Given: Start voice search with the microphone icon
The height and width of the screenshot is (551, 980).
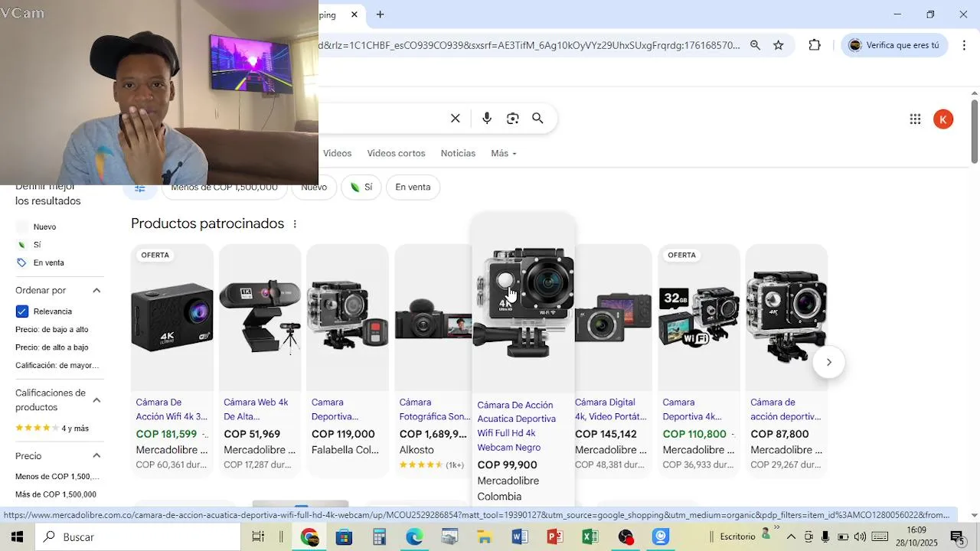Looking at the screenshot, I should click(x=487, y=118).
